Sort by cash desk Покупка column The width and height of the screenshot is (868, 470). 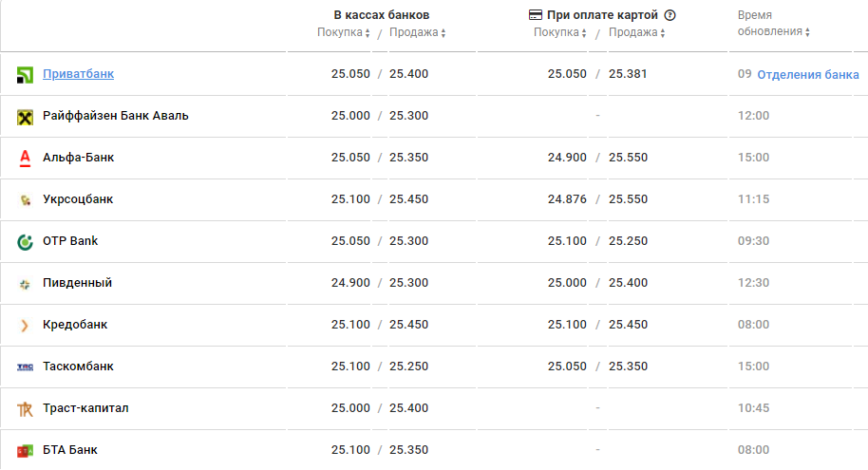click(x=343, y=32)
